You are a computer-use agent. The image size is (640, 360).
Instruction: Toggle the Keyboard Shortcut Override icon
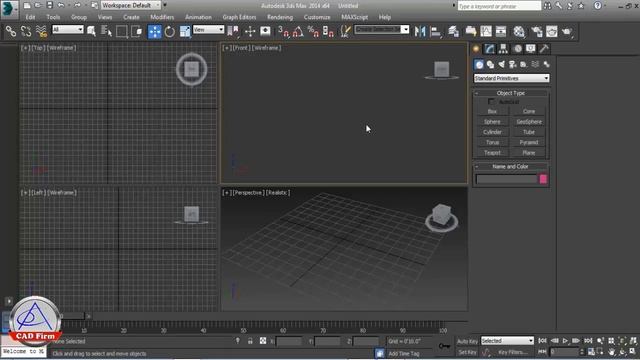pos(265,31)
